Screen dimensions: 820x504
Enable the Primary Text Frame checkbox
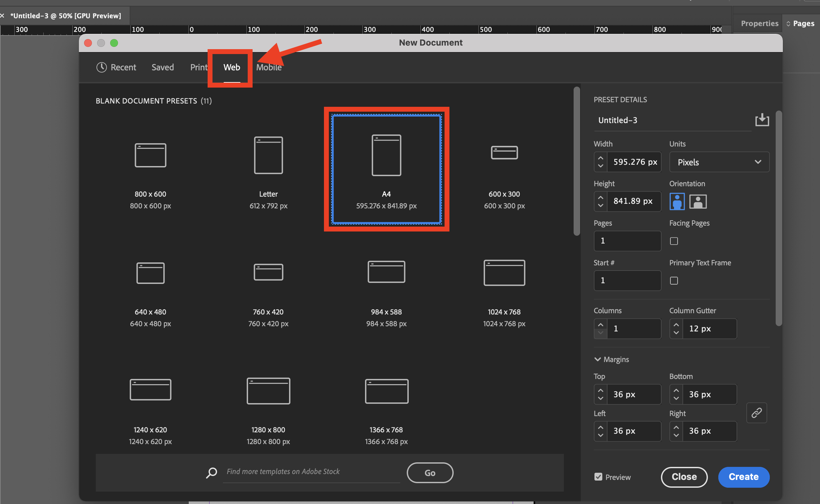click(674, 281)
